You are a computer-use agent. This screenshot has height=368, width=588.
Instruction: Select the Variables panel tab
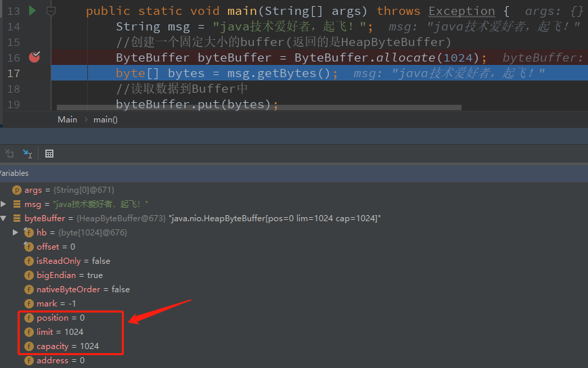14,173
